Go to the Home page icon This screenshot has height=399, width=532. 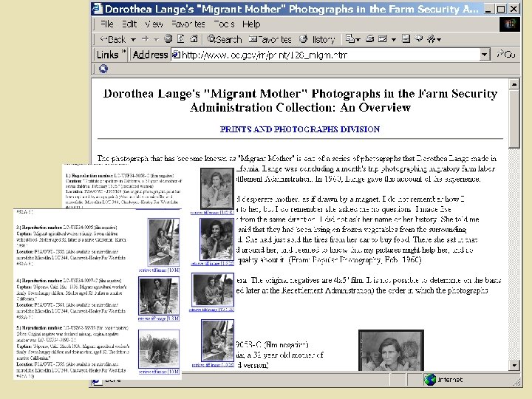click(194, 38)
